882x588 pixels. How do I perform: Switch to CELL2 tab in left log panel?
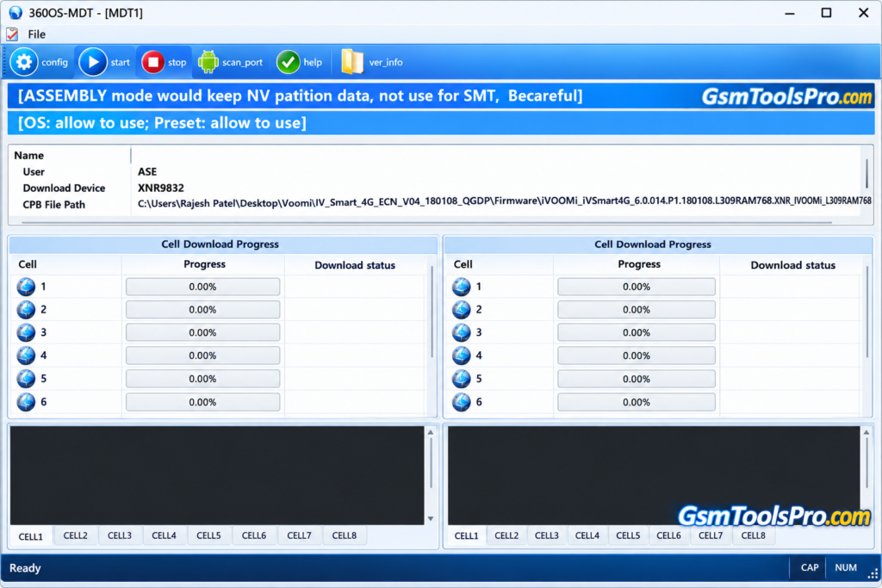tap(76, 535)
